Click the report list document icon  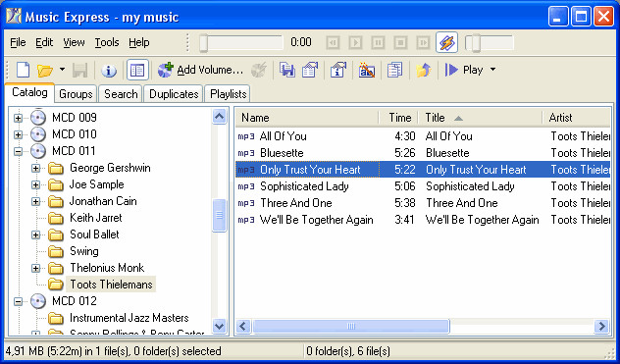point(394,70)
